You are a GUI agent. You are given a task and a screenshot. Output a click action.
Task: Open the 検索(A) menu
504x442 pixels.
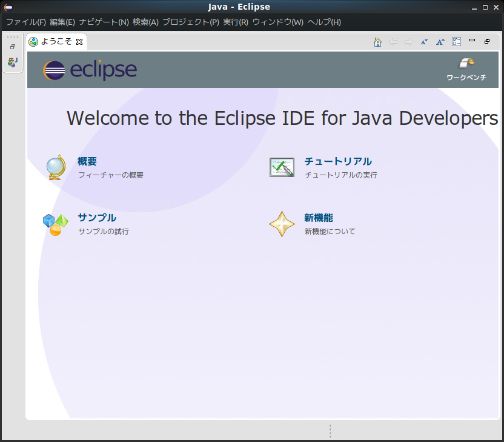[x=145, y=22]
